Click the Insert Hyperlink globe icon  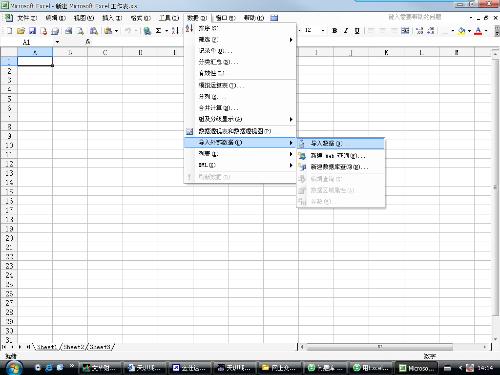[147, 31]
